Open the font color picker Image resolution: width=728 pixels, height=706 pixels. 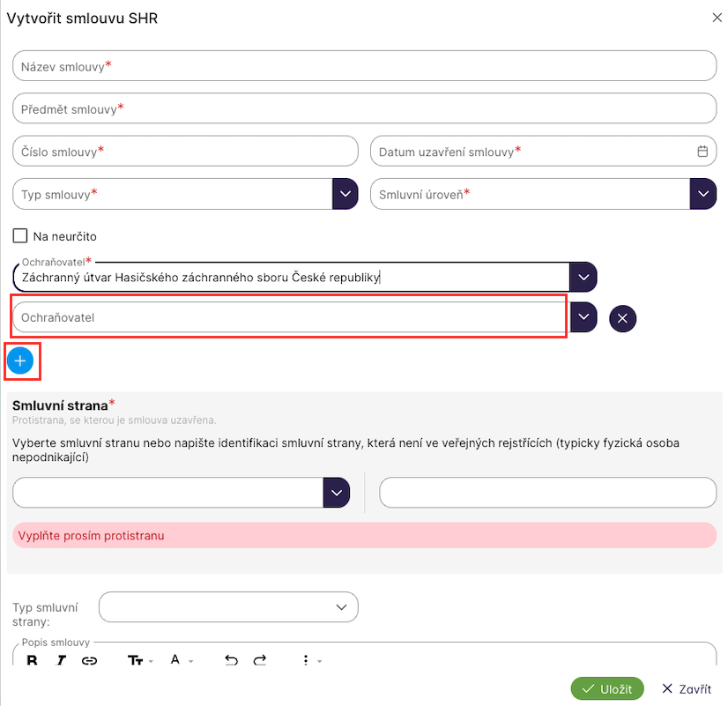(179, 660)
